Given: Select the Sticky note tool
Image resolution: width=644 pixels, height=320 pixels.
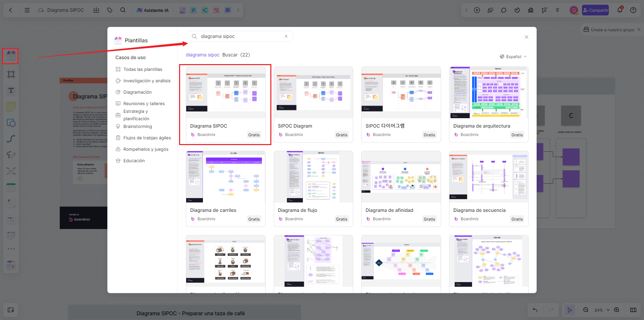Looking at the screenshot, I should [x=11, y=106].
